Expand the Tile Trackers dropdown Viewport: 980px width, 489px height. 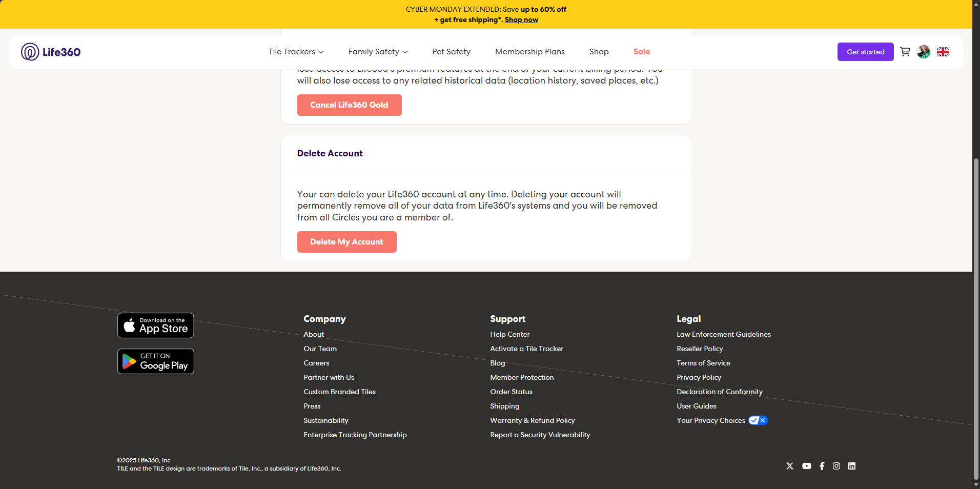pyautogui.click(x=296, y=52)
